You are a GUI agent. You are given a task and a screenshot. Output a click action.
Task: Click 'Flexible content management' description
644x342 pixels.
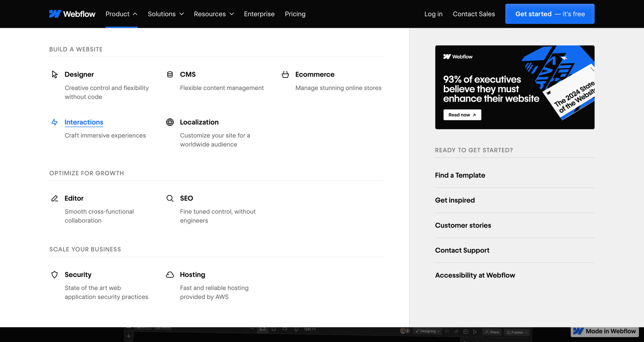[222, 88]
